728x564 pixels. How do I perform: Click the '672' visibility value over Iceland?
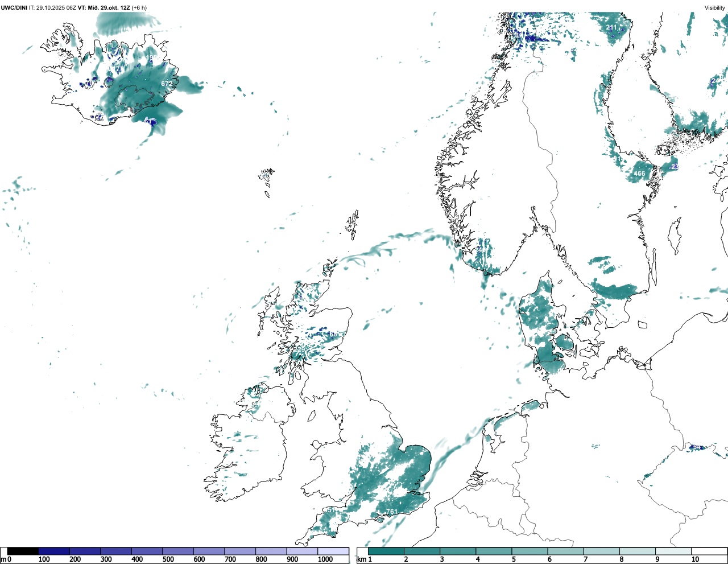(x=166, y=84)
